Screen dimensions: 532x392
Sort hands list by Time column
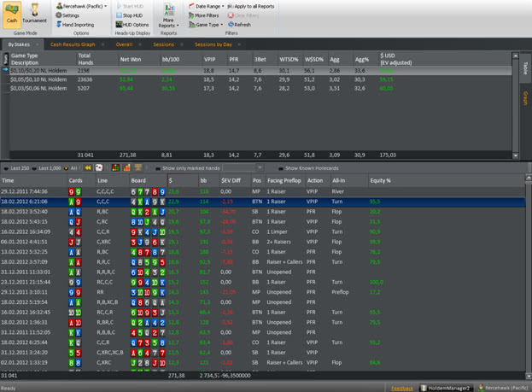coord(8,180)
